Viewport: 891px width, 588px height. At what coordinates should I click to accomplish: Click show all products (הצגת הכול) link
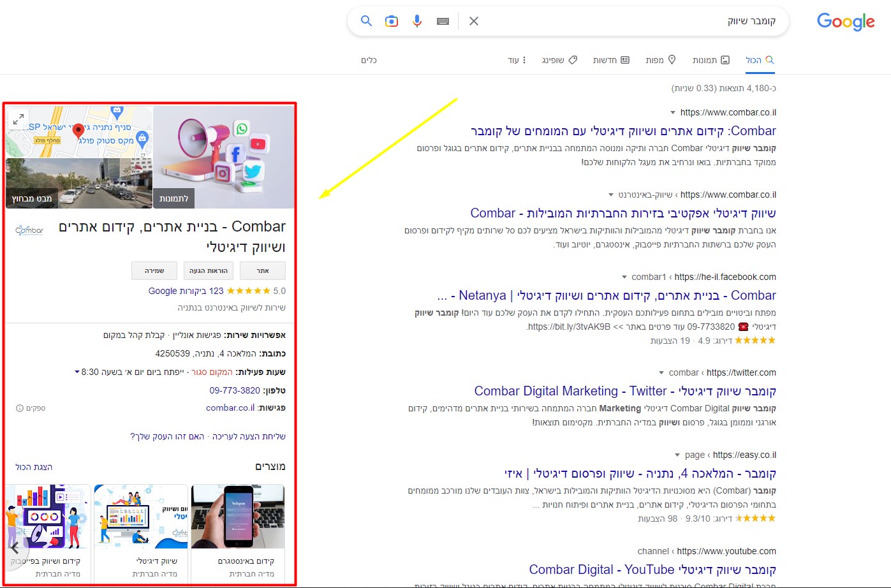click(x=34, y=467)
